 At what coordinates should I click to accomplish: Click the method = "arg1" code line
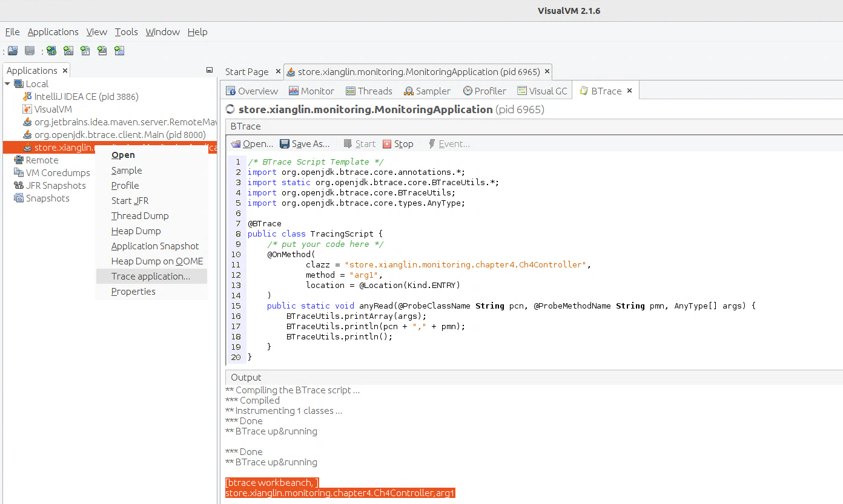tap(345, 275)
